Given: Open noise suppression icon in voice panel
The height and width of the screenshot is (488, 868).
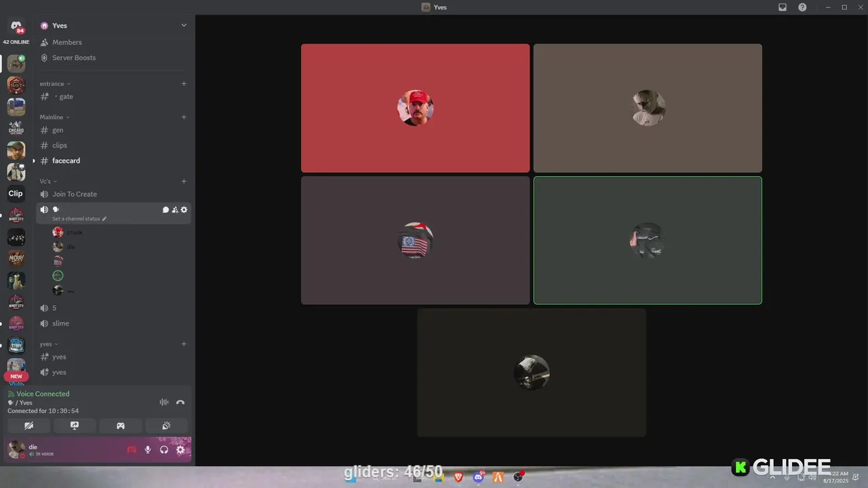Looking at the screenshot, I should point(164,402).
